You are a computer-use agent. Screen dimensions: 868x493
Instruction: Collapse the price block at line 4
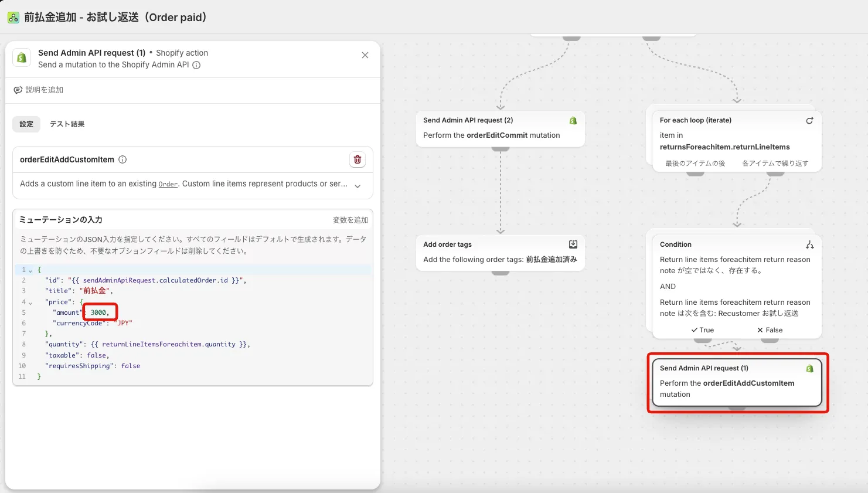30,302
